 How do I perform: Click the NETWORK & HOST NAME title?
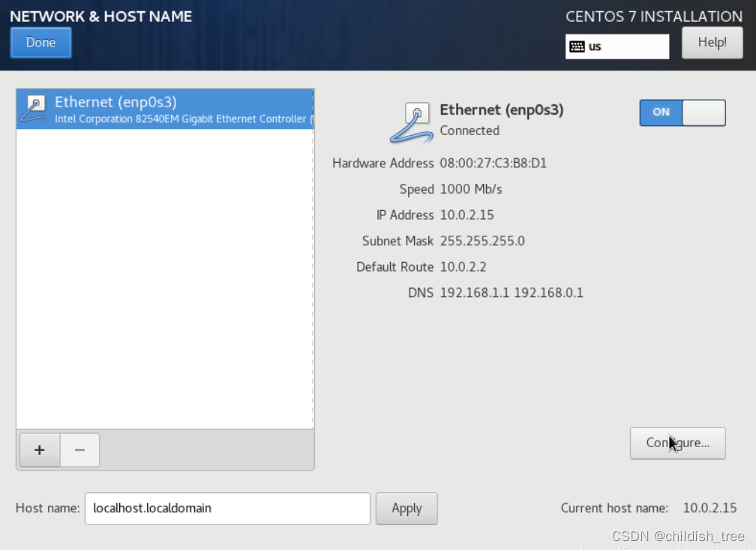point(100,17)
